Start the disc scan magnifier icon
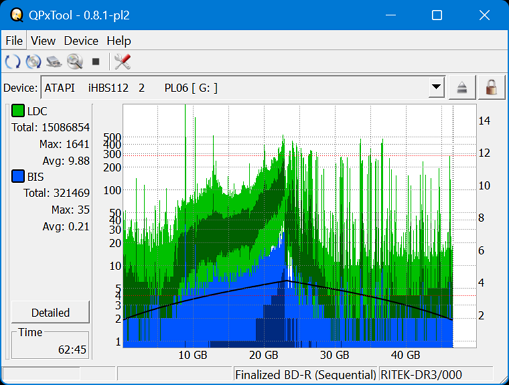The image size is (509, 385). click(x=75, y=62)
